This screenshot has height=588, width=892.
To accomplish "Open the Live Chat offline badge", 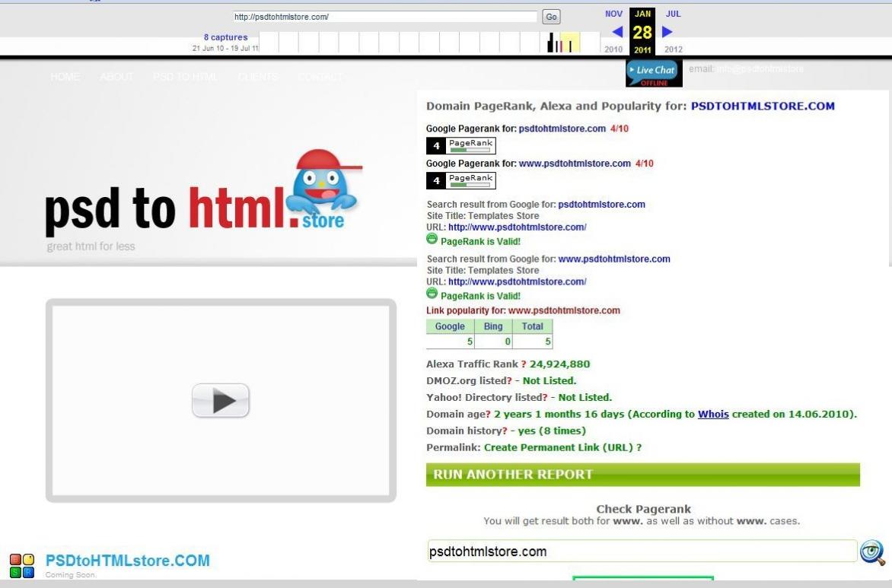I will [x=654, y=74].
